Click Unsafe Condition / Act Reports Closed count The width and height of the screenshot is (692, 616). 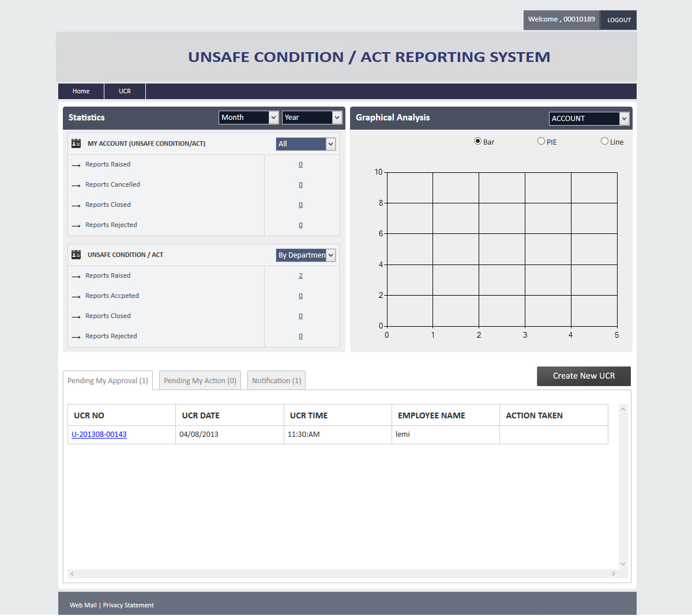pyautogui.click(x=300, y=316)
